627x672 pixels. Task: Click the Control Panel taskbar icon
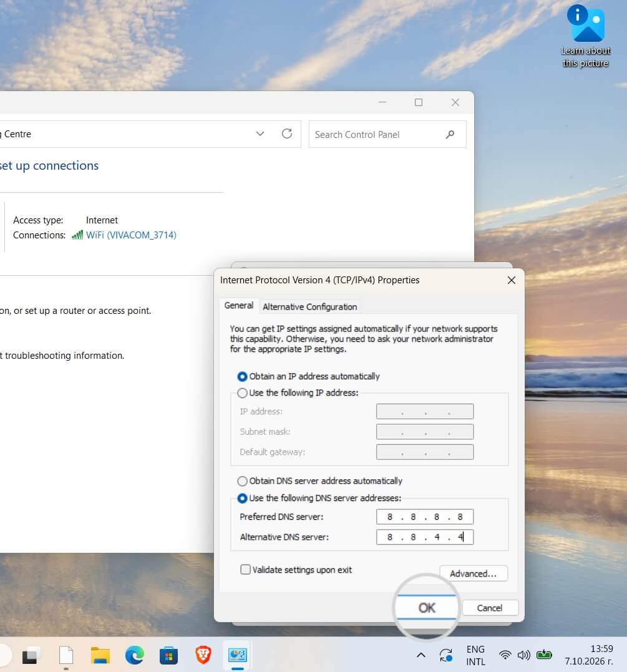[238, 655]
